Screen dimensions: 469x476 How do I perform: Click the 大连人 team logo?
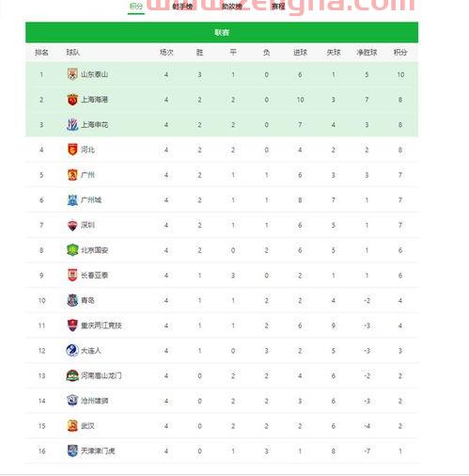point(72,350)
